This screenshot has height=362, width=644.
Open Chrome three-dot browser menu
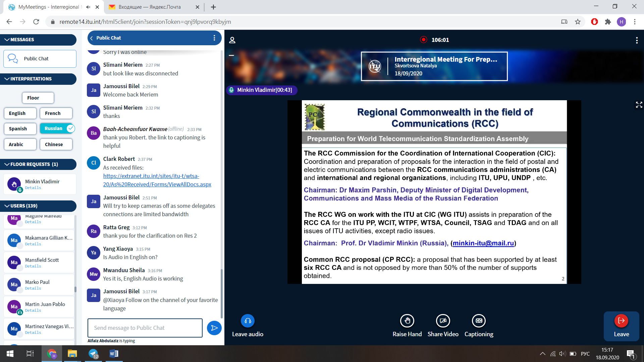coord(635,22)
